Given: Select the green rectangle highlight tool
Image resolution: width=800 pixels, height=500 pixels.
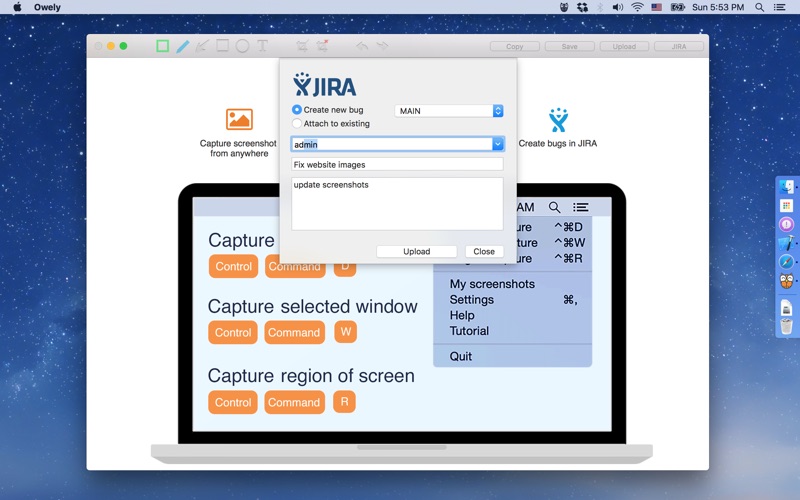Looking at the screenshot, I should pos(162,46).
